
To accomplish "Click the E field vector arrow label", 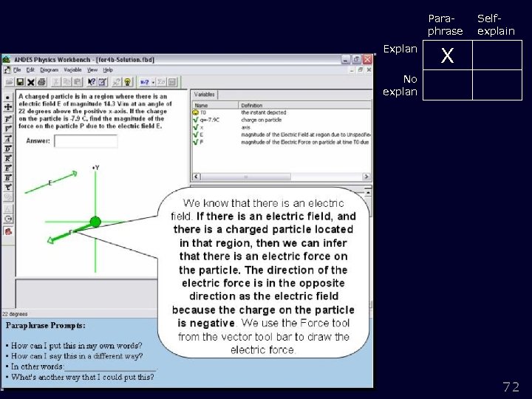I will point(50,183).
